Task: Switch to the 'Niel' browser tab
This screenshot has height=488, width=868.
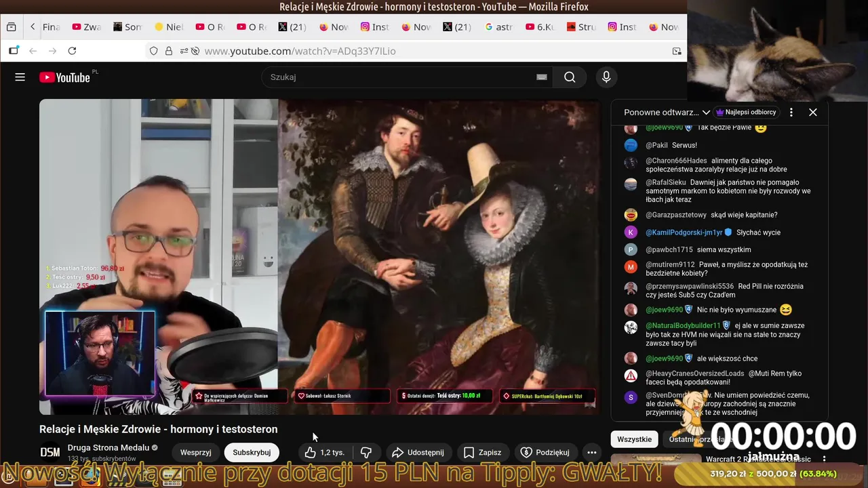Action: point(168,27)
